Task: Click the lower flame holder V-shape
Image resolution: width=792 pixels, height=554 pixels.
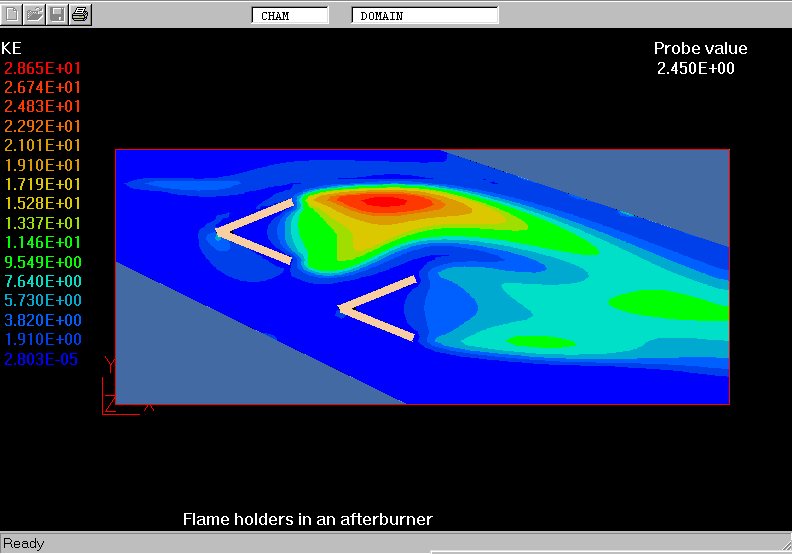Action: pyautogui.click(x=377, y=309)
